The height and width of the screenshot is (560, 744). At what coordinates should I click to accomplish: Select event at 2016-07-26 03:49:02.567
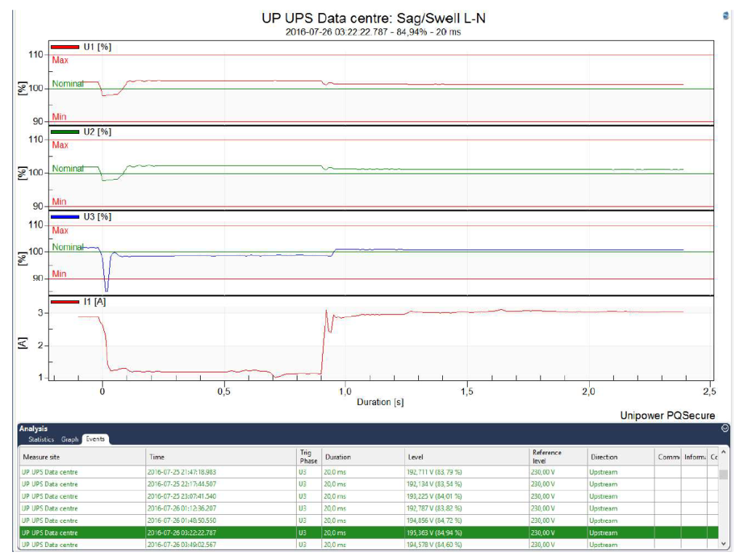click(x=368, y=545)
